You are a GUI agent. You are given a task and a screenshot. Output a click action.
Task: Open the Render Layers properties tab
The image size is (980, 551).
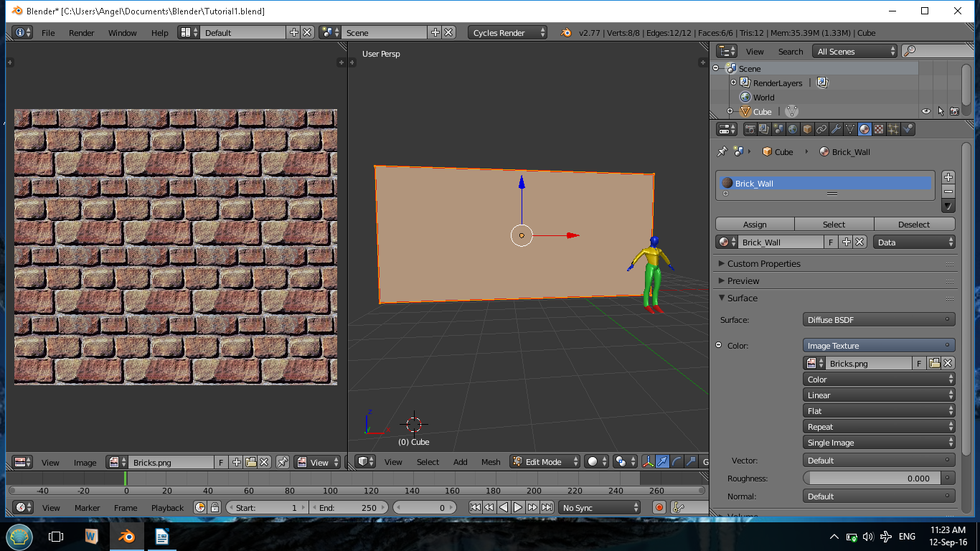pyautogui.click(x=764, y=129)
